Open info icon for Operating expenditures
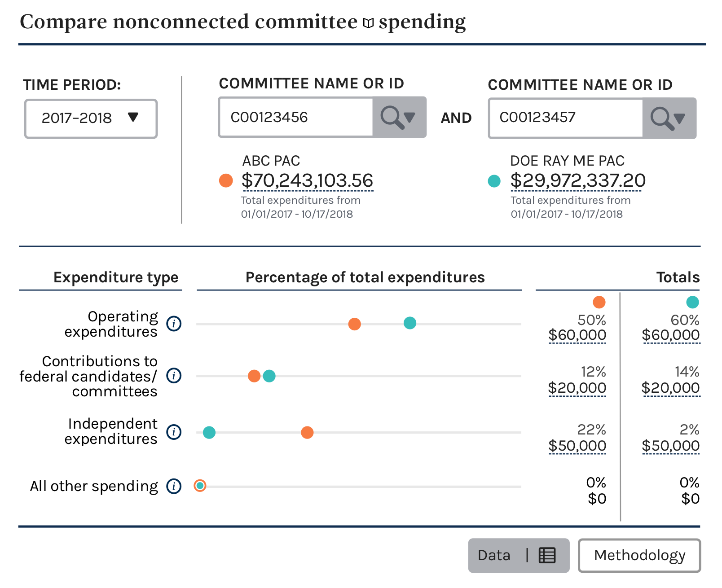Image resolution: width=722 pixels, height=588 pixels. pyautogui.click(x=174, y=323)
